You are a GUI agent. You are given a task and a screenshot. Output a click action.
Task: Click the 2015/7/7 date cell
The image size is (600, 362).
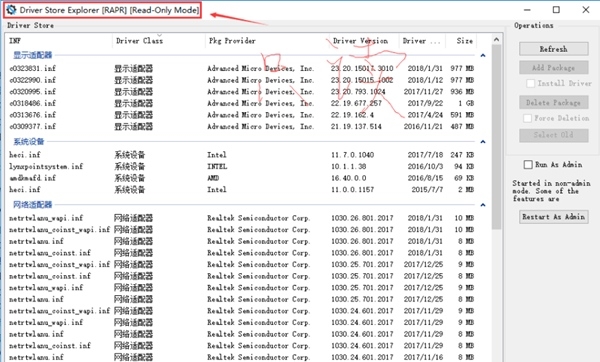pos(427,189)
